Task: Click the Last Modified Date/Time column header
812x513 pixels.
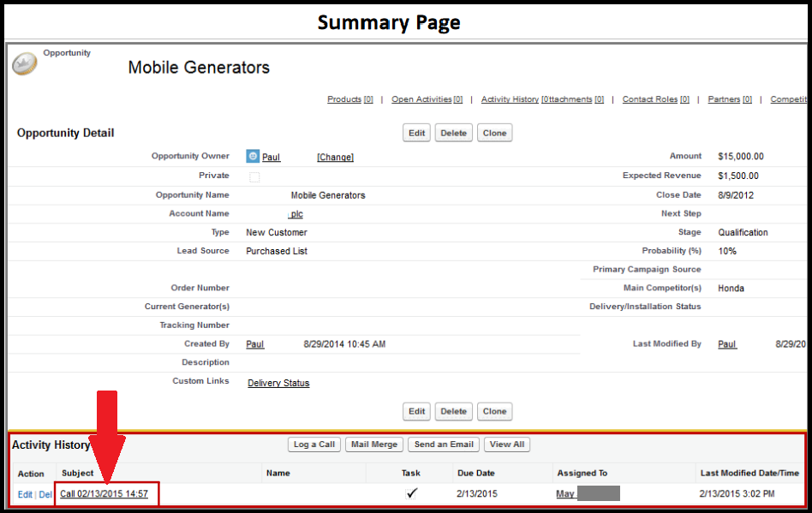Action: tap(749, 473)
